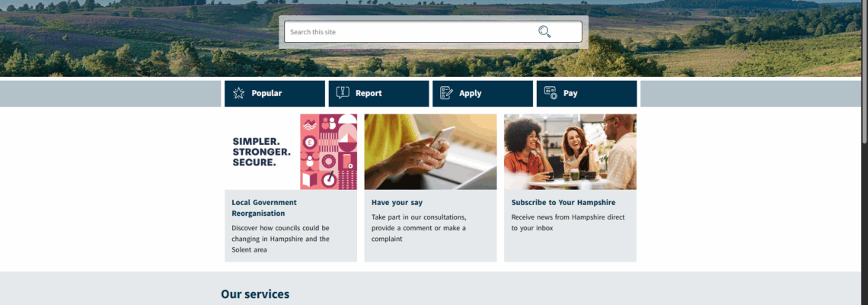Click the page vertical scrollbar
This screenshot has width=868, height=305.
pyautogui.click(x=865, y=152)
